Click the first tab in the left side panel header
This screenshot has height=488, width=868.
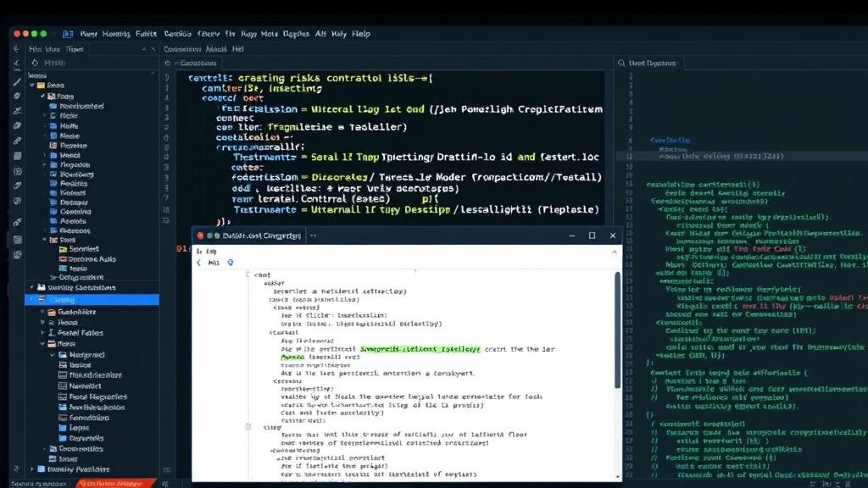36,49
